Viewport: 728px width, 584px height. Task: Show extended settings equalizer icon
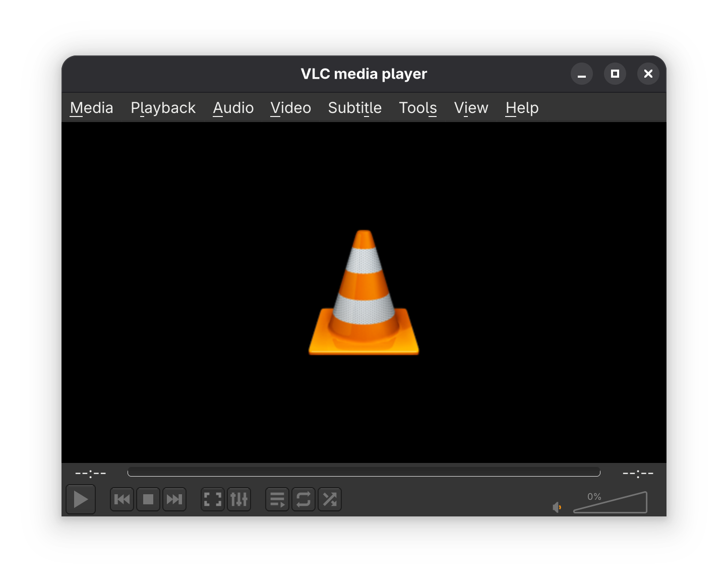pos(239,499)
